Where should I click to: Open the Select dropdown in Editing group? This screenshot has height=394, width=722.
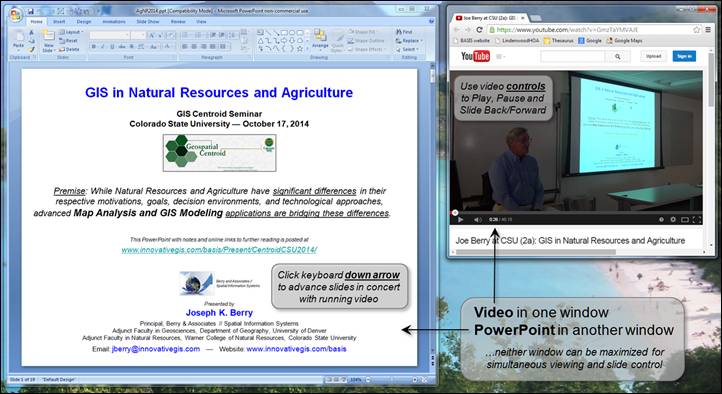click(x=408, y=49)
